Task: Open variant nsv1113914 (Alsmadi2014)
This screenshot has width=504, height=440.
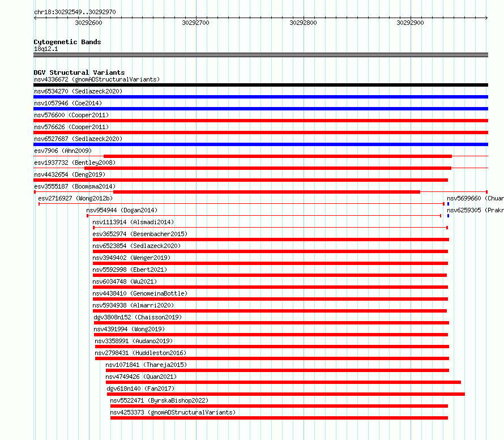Action: click(x=133, y=222)
